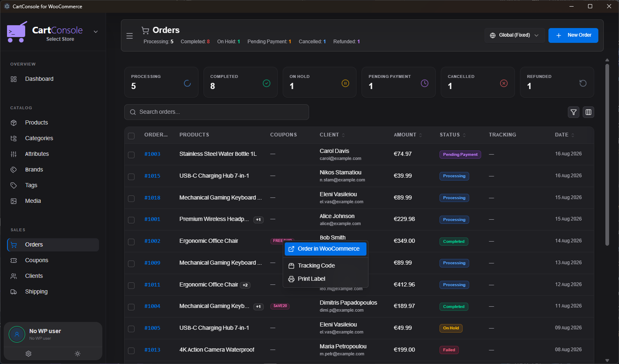
Task: Check the box for order #1003
Action: tap(131, 155)
